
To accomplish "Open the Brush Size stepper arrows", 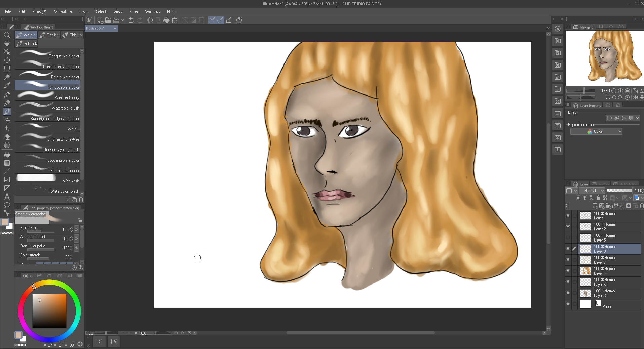I will [x=71, y=230].
